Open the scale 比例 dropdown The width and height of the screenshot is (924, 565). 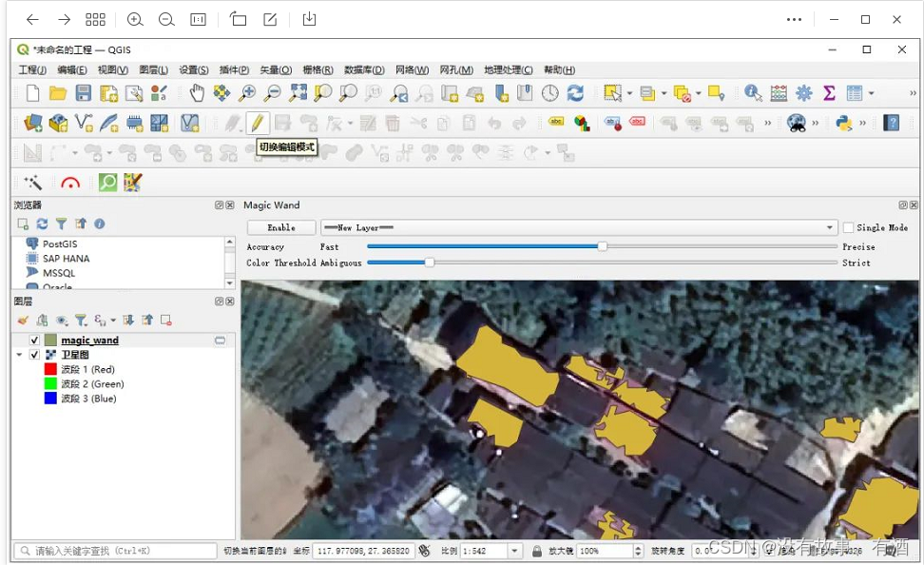tap(515, 551)
